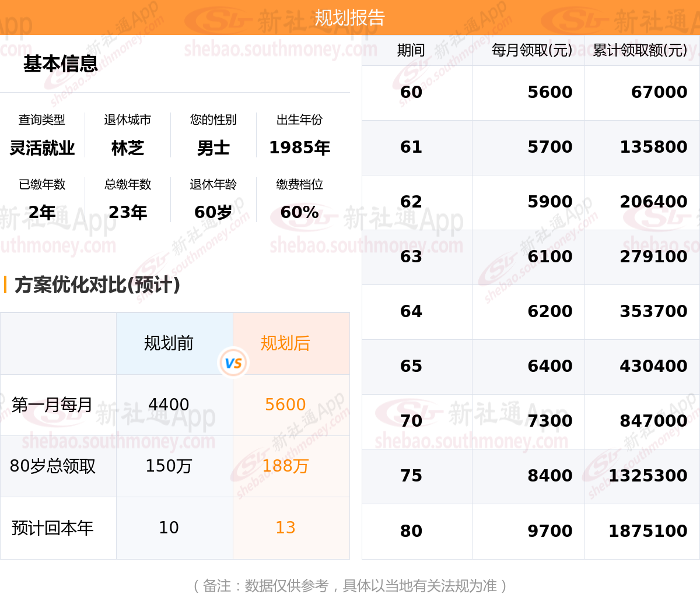Select cumulative amount 135800
Image resolution: width=700 pixels, height=594 pixels.
pos(653,147)
